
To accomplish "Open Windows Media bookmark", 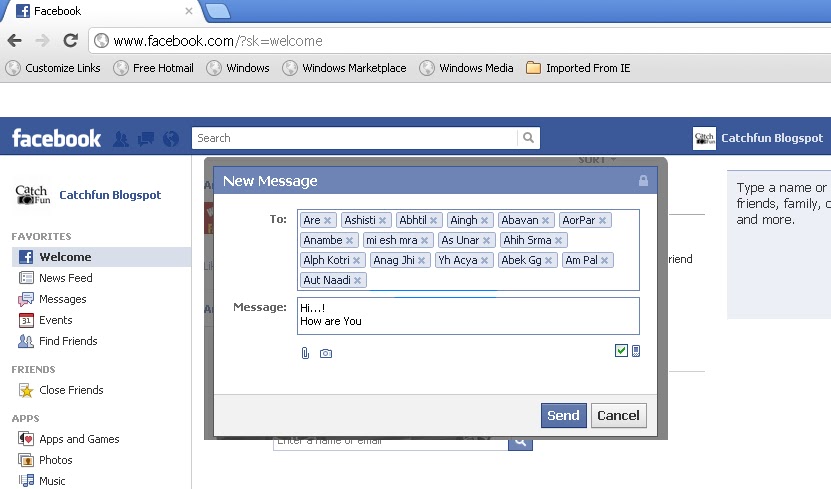I will tap(466, 68).
